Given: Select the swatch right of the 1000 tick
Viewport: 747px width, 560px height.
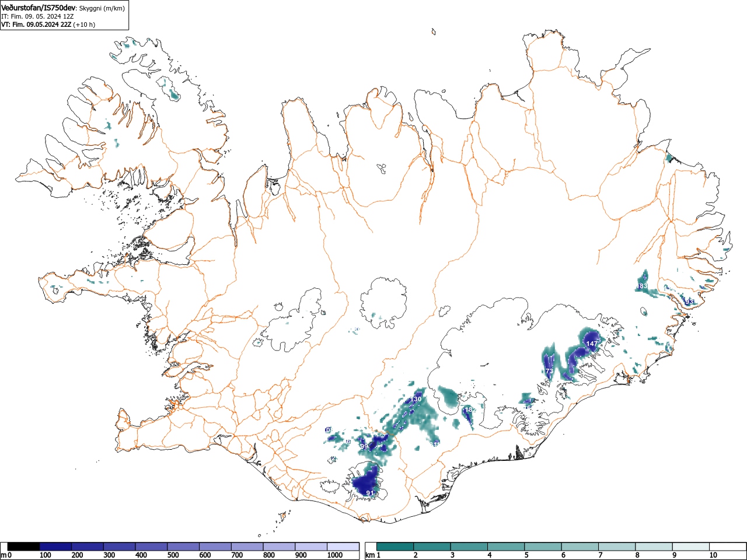Looking at the screenshot, I should pyautogui.click(x=343, y=547).
